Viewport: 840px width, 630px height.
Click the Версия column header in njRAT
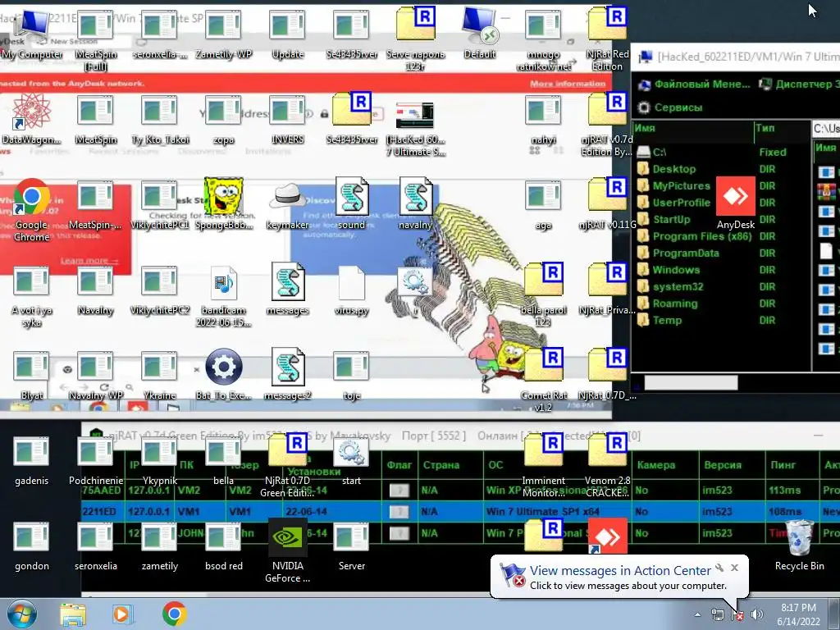[732, 464]
